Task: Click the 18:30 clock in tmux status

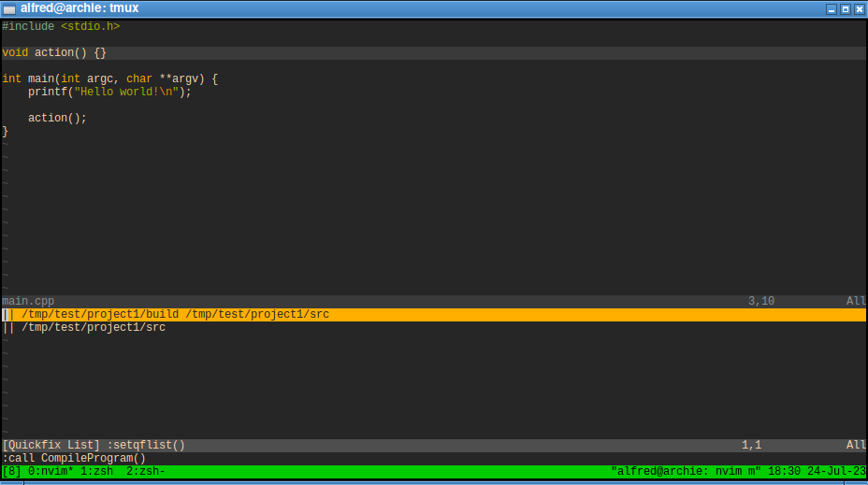Action: pyautogui.click(x=785, y=471)
